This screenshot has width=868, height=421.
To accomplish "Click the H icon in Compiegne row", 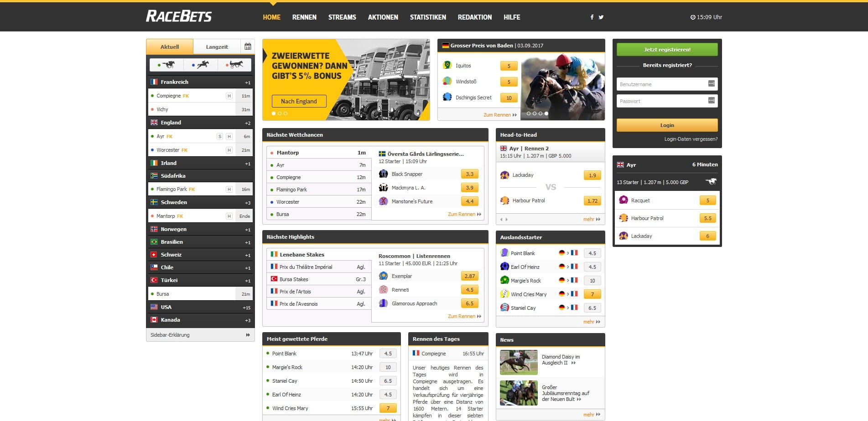I will [x=229, y=96].
